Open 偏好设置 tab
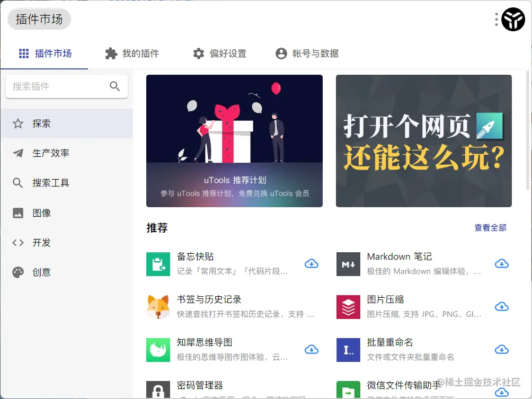The width and height of the screenshot is (532, 399). coord(219,54)
